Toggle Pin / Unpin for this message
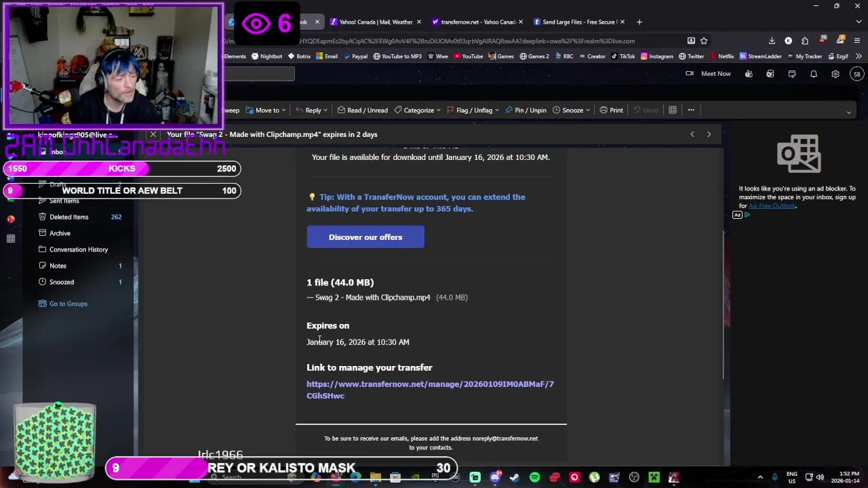 click(x=526, y=110)
